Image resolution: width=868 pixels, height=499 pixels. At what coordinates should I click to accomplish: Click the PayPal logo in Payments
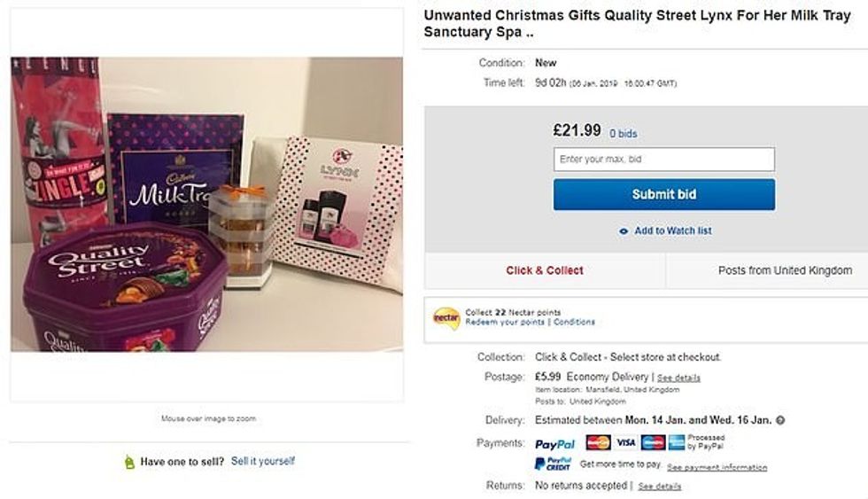tap(555, 443)
